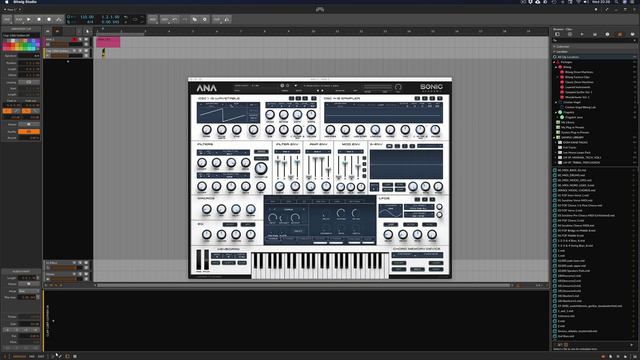640x360 pixels.
Task: Click the transport stop button
Action: pyautogui.click(x=39, y=19)
